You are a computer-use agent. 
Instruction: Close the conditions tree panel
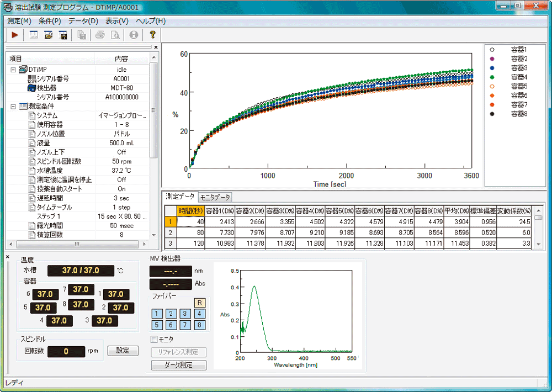click(x=156, y=47)
